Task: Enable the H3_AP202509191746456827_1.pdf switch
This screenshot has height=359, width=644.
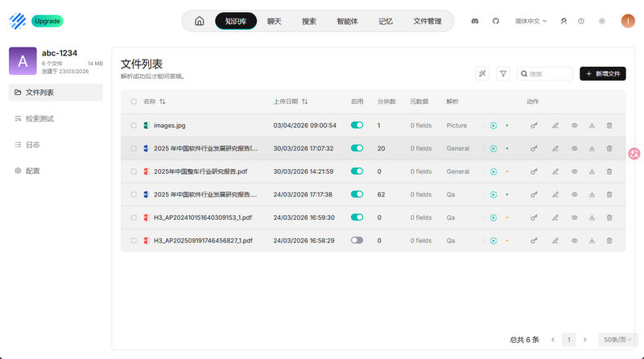Action: (357, 241)
